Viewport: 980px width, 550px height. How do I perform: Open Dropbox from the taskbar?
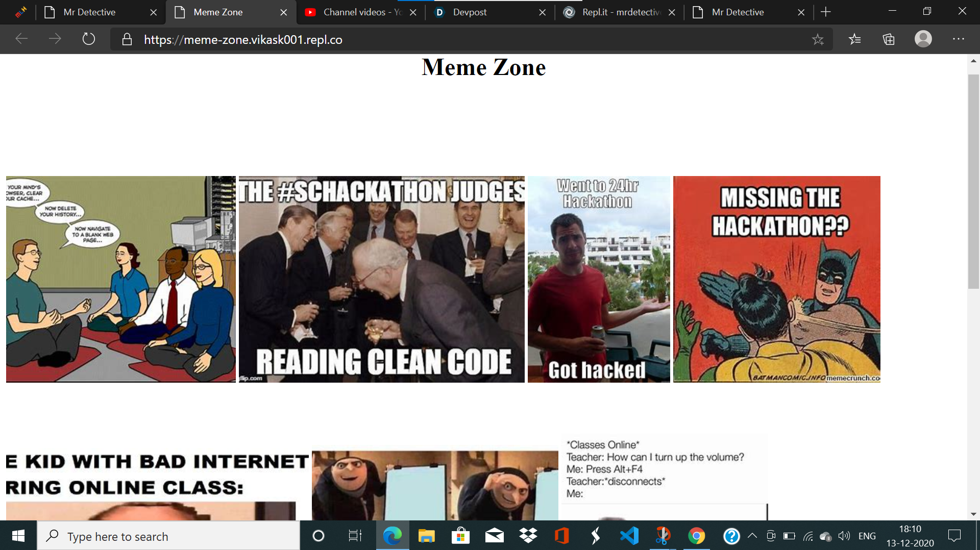coord(528,536)
